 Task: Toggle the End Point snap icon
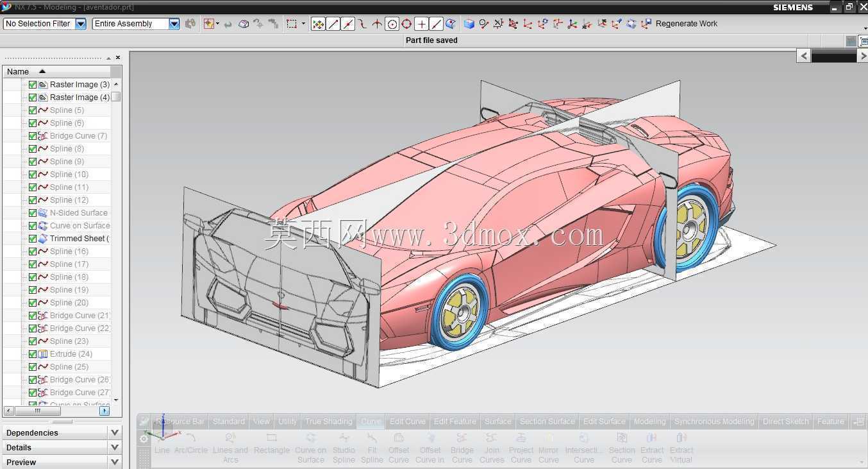pos(333,24)
